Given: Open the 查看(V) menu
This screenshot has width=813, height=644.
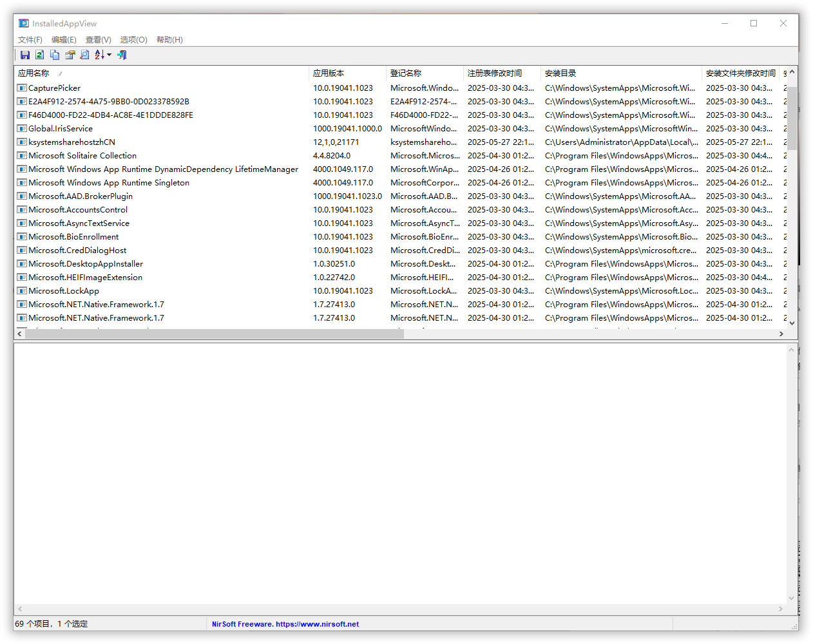Looking at the screenshot, I should [99, 40].
